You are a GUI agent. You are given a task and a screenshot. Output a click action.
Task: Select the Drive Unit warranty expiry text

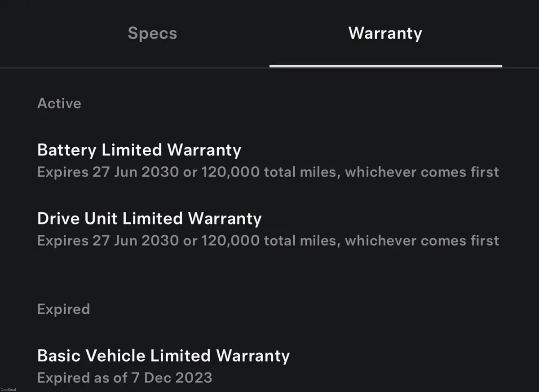[268, 241]
